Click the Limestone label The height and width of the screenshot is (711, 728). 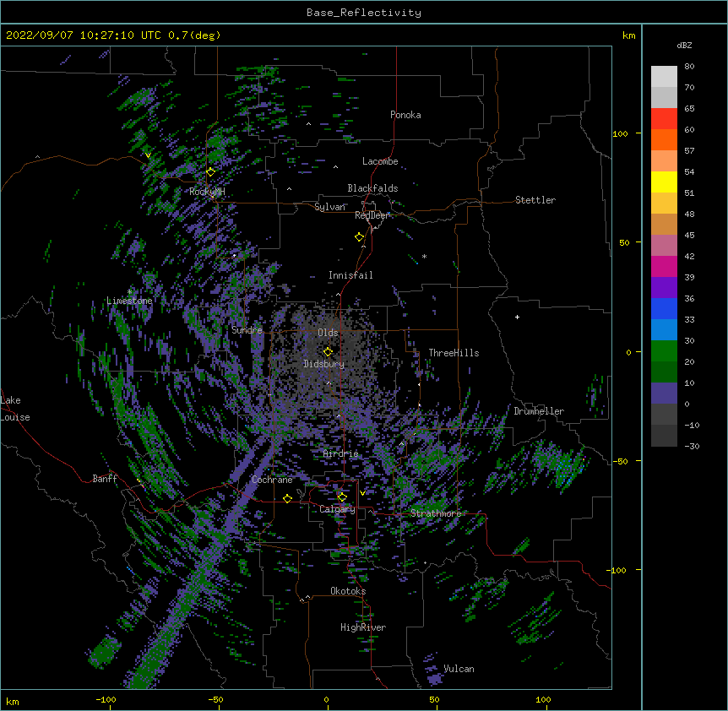pos(129,301)
